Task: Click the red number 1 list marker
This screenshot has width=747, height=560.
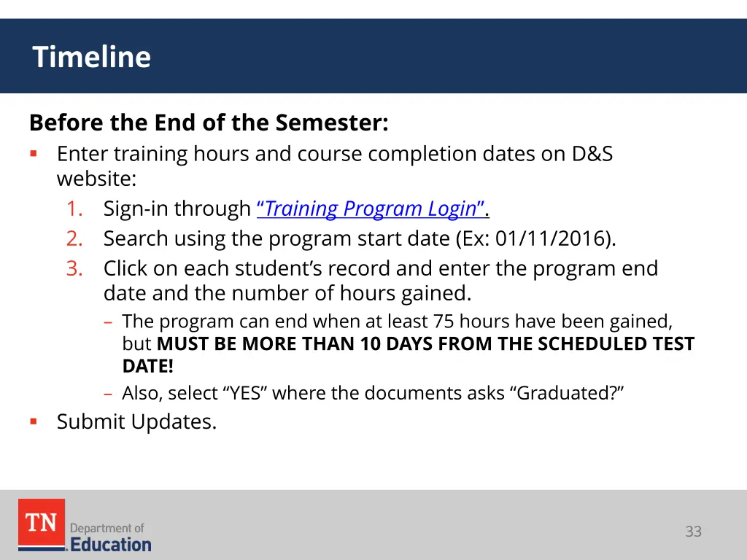Action: pyautogui.click(x=74, y=209)
